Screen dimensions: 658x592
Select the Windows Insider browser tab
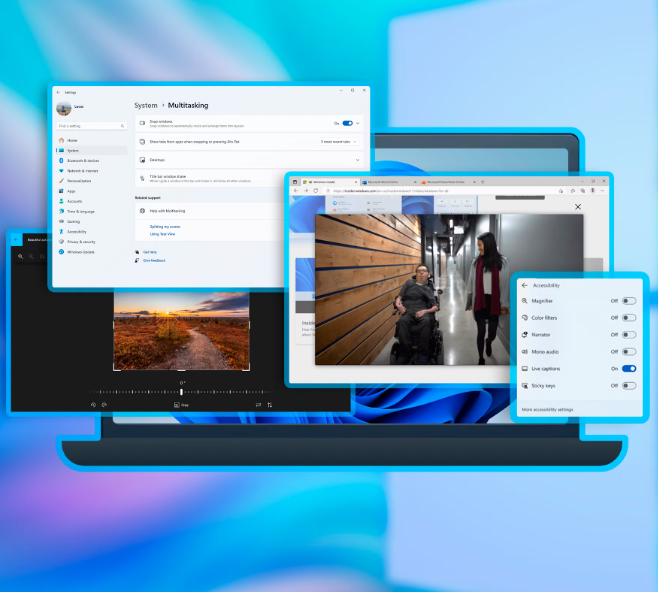tap(330, 182)
